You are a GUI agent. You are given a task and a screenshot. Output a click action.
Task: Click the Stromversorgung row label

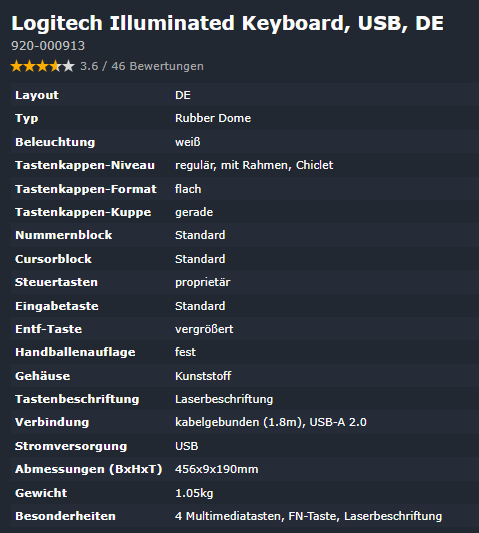71,446
